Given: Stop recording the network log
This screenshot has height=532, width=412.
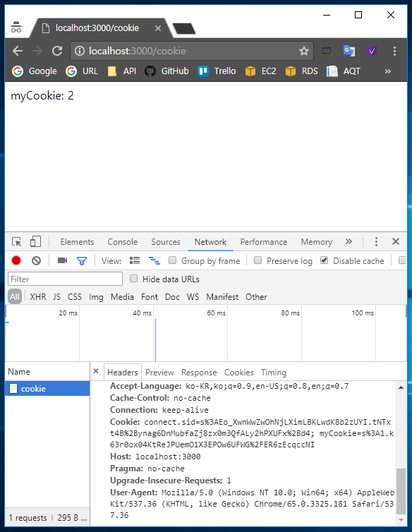Looking at the screenshot, I should [16, 260].
